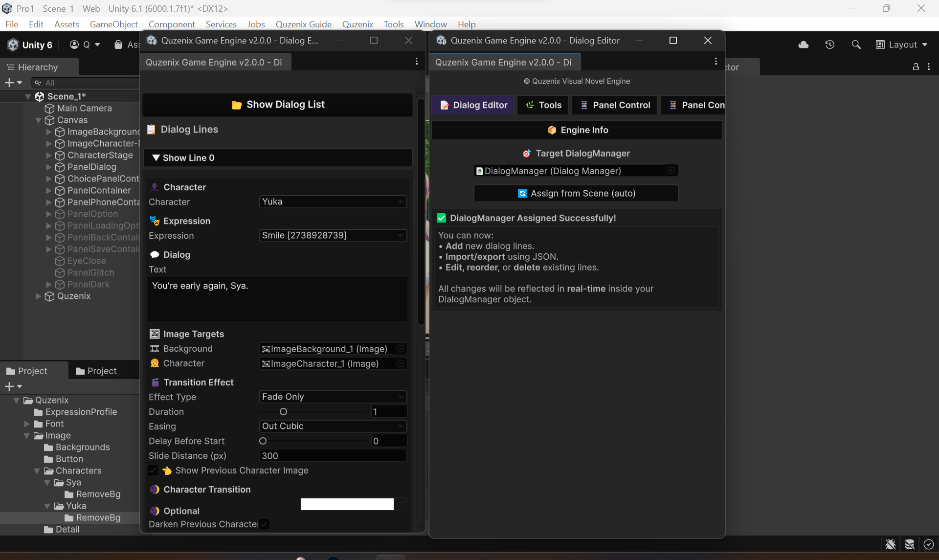Collapse the Show Line 0 section

[156, 157]
